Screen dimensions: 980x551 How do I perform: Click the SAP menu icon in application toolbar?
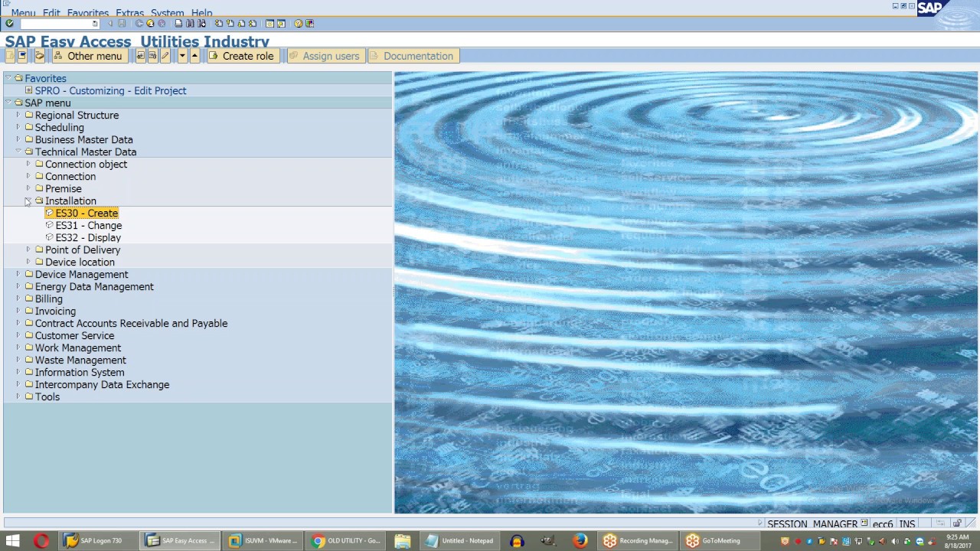click(x=22, y=56)
